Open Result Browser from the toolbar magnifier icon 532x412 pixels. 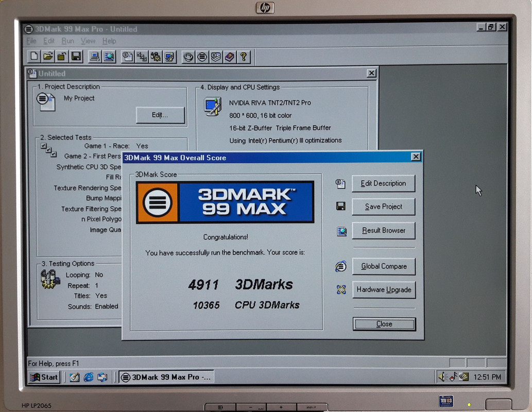(109, 56)
